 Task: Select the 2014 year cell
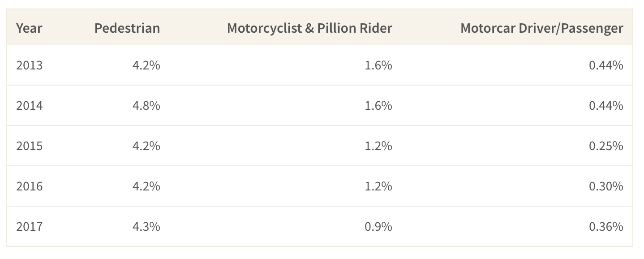tap(30, 106)
